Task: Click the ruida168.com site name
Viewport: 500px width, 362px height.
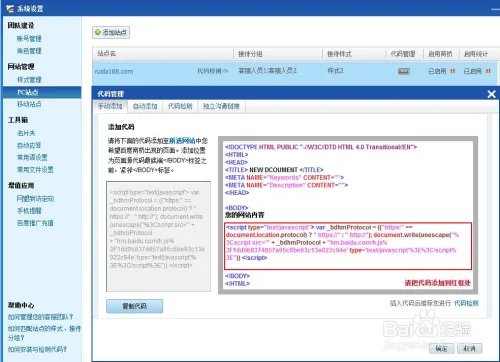Action: (x=114, y=71)
